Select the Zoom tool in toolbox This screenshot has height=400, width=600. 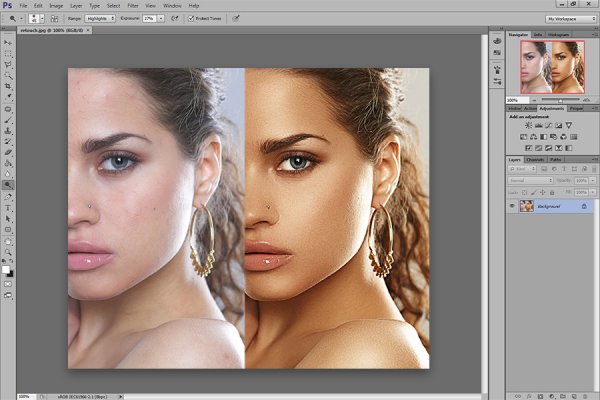8,252
